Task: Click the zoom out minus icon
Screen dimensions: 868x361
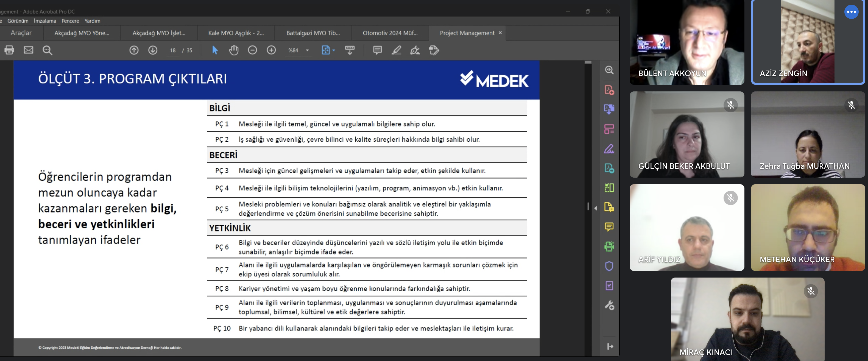Action: (252, 50)
